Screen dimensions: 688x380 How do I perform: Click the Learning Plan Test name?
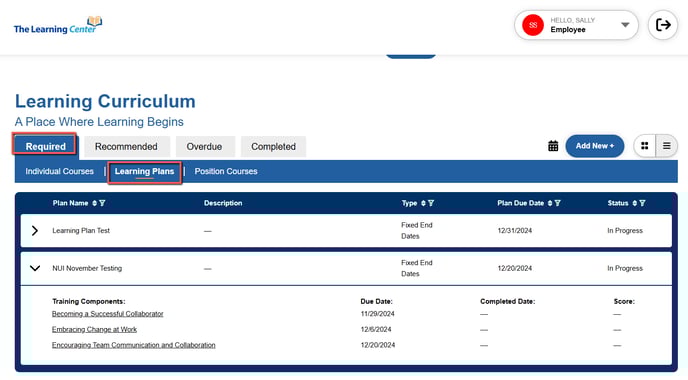click(x=81, y=230)
